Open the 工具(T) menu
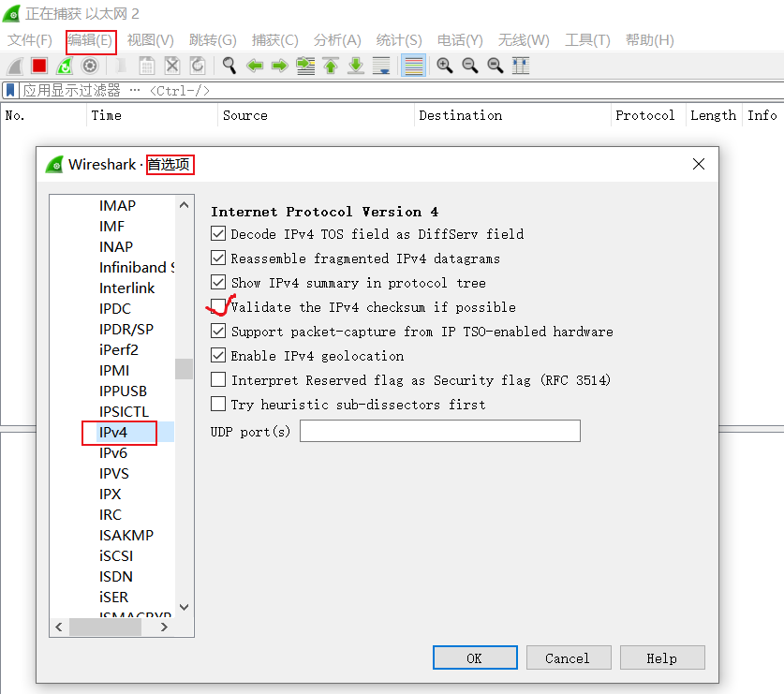 pos(587,40)
